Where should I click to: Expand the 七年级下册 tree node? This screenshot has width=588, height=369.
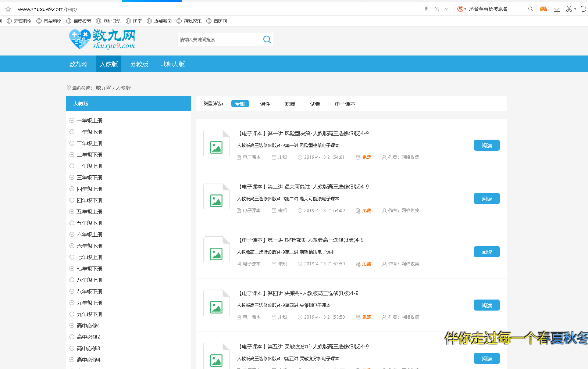72,268
